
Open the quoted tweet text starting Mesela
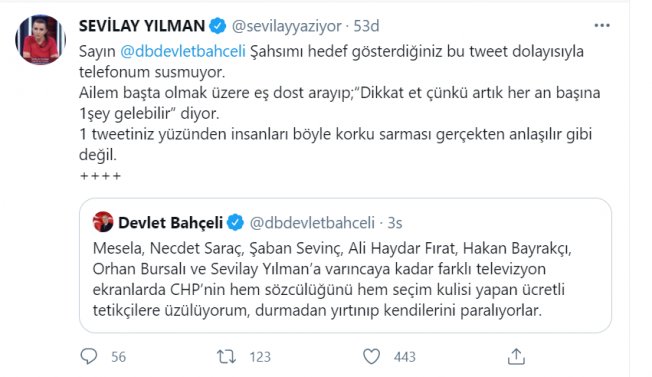coord(332,279)
